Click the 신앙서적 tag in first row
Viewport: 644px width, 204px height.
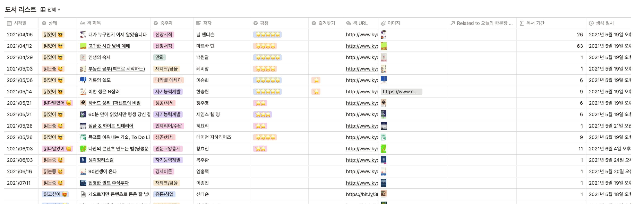click(164, 35)
